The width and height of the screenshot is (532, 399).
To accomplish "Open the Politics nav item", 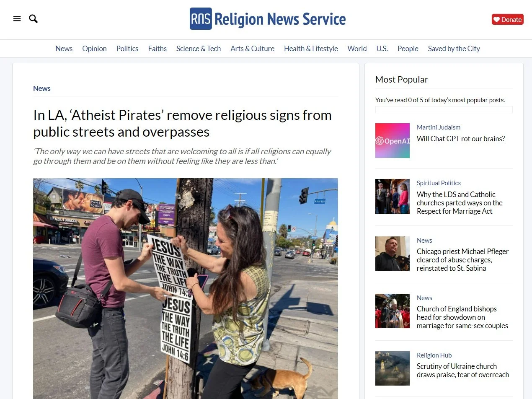I will [127, 49].
